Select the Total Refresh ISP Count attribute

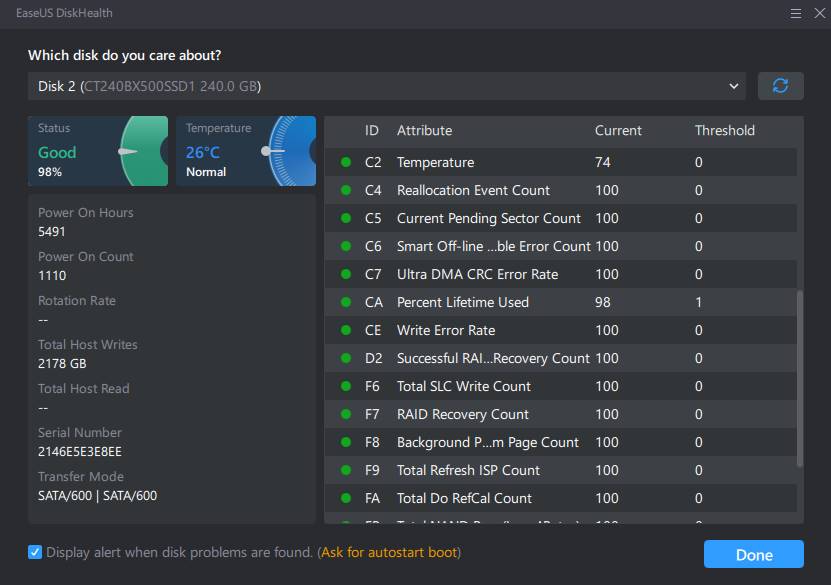coord(468,470)
